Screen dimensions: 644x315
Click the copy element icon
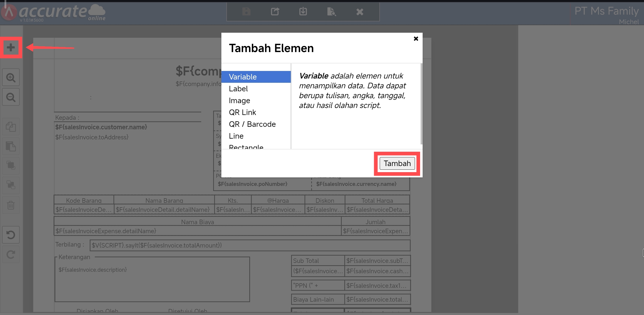tap(11, 127)
